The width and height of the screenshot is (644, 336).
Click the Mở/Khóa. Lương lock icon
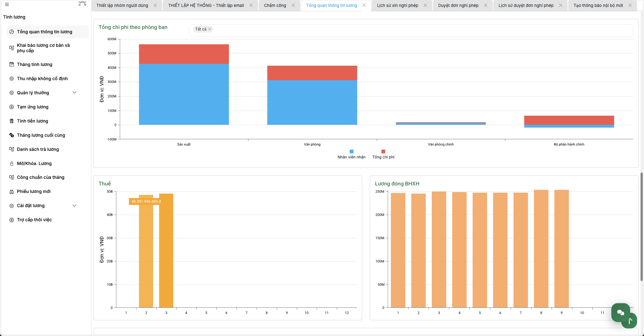[x=12, y=163]
